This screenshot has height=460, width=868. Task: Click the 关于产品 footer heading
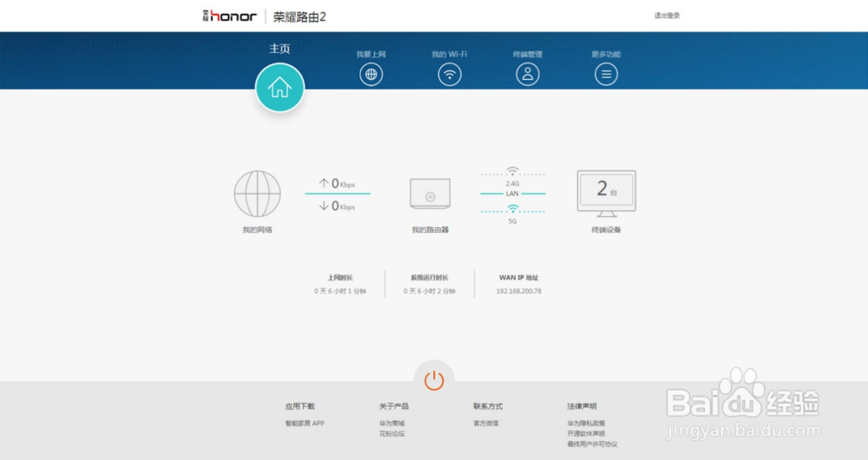[x=394, y=406]
